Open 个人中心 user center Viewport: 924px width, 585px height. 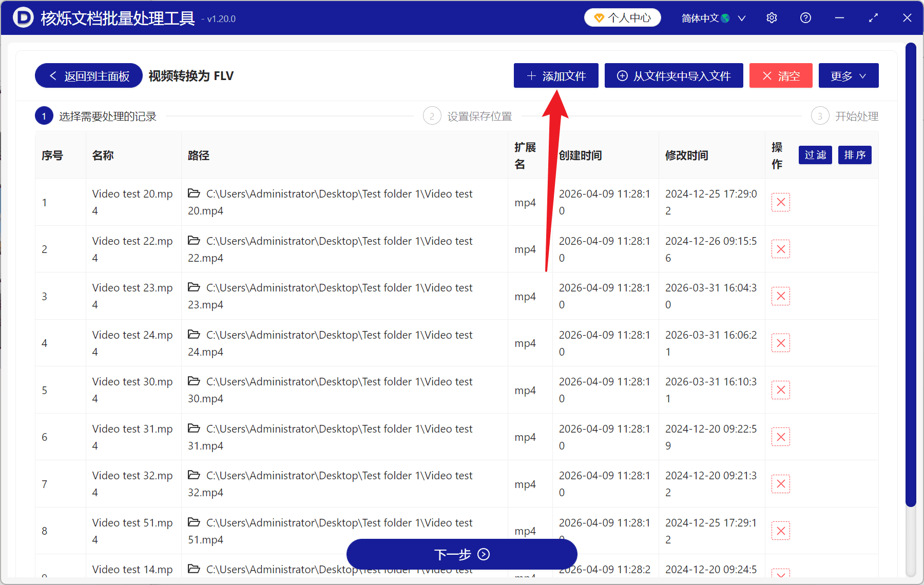click(622, 18)
